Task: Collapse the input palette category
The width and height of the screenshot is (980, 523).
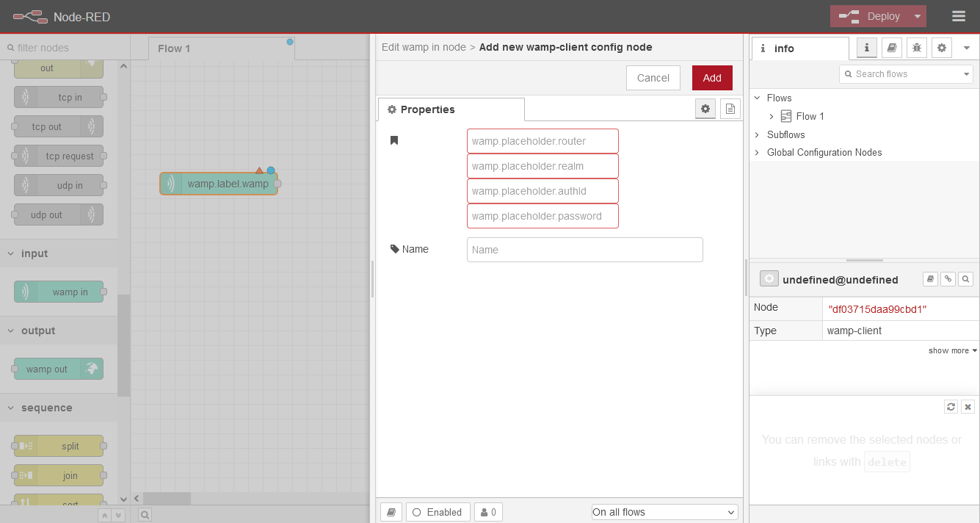Action: [x=11, y=253]
